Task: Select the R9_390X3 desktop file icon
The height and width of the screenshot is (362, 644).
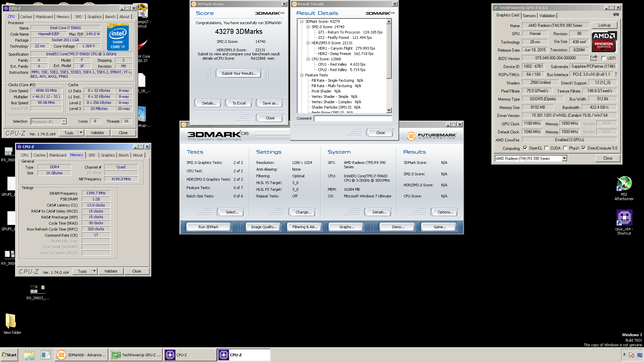Action: (38, 292)
